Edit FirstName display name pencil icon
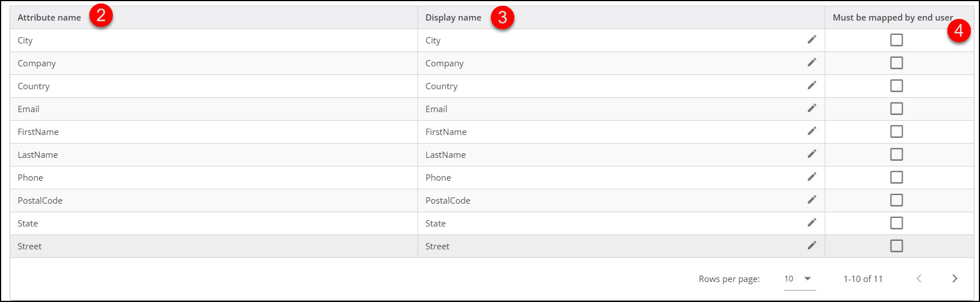This screenshot has width=980, height=302. (x=812, y=131)
